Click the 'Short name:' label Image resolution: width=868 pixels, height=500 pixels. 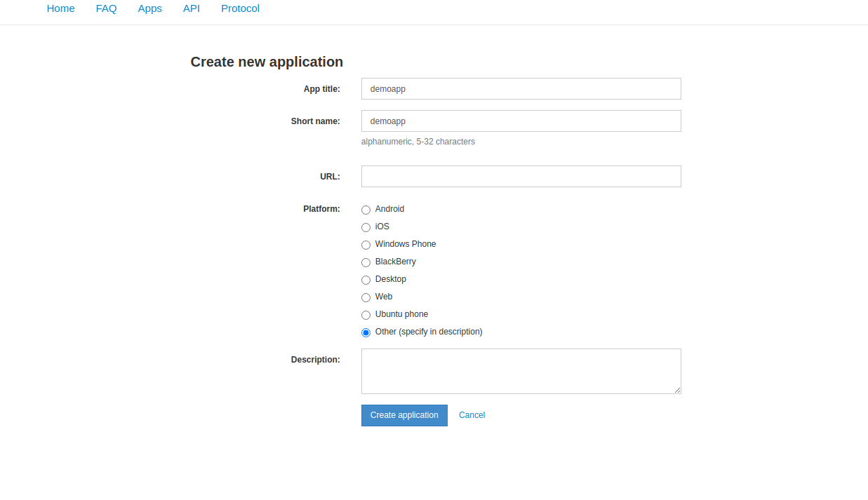click(x=315, y=121)
